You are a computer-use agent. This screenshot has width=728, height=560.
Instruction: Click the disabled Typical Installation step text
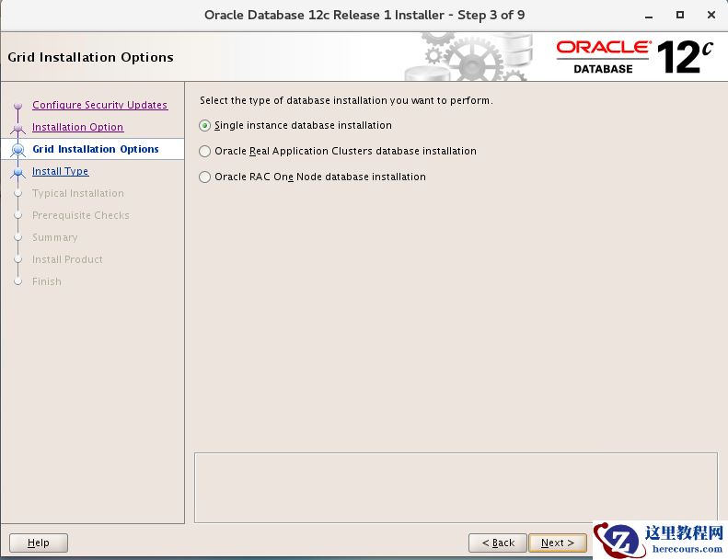[78, 193]
